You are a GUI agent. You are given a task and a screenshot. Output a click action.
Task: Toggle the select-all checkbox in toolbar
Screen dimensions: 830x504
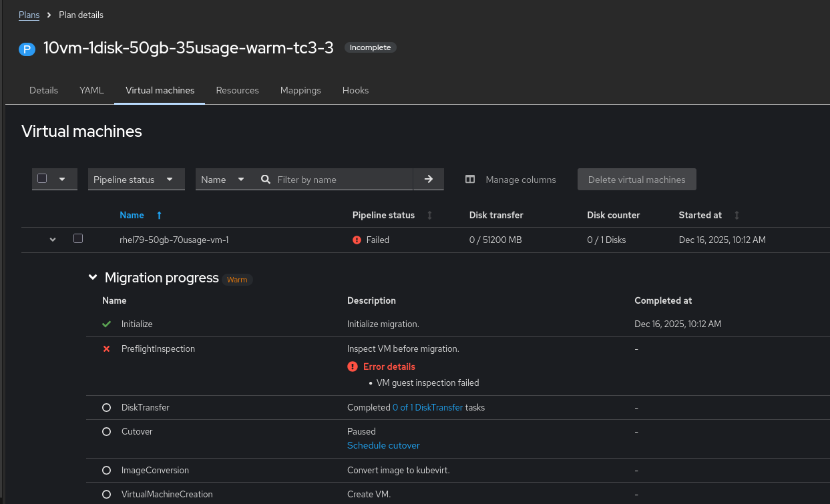click(x=43, y=178)
